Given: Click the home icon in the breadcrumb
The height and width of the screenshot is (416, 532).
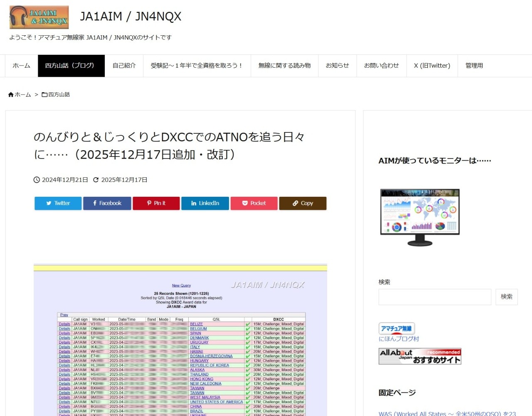Looking at the screenshot, I should click(11, 95).
